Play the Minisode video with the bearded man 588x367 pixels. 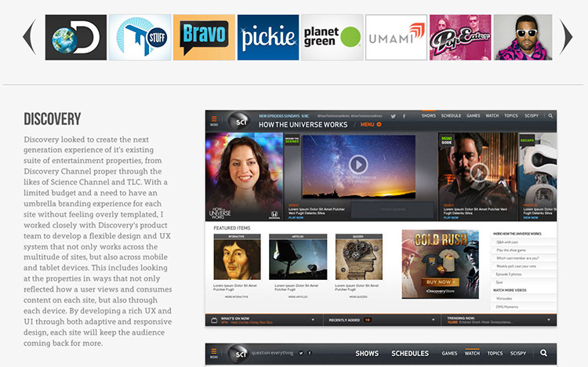479,173
